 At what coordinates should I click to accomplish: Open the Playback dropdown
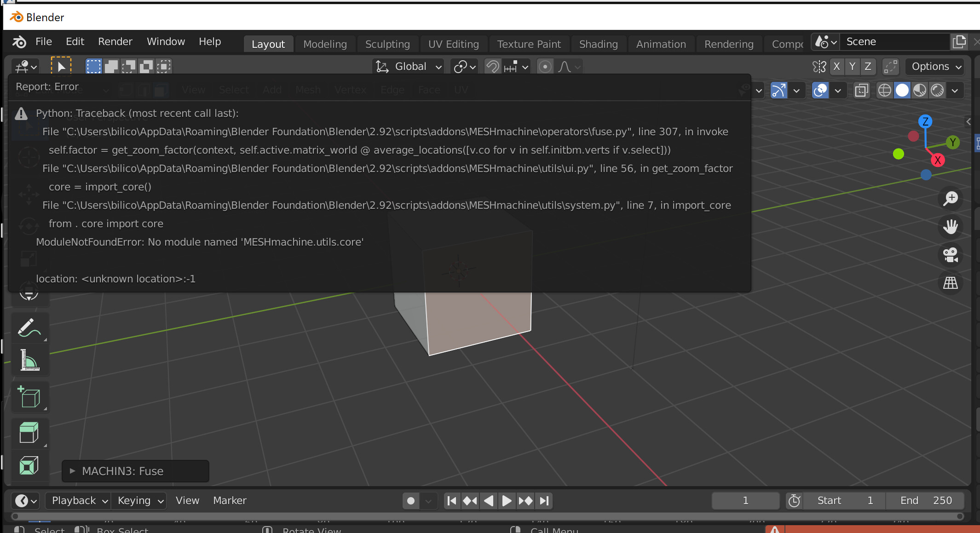78,500
